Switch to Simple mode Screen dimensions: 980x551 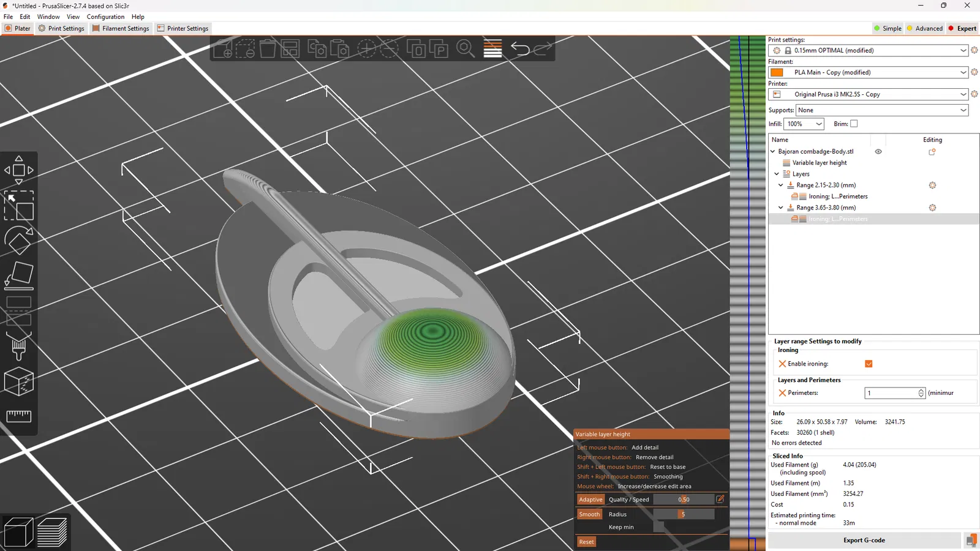click(x=888, y=28)
